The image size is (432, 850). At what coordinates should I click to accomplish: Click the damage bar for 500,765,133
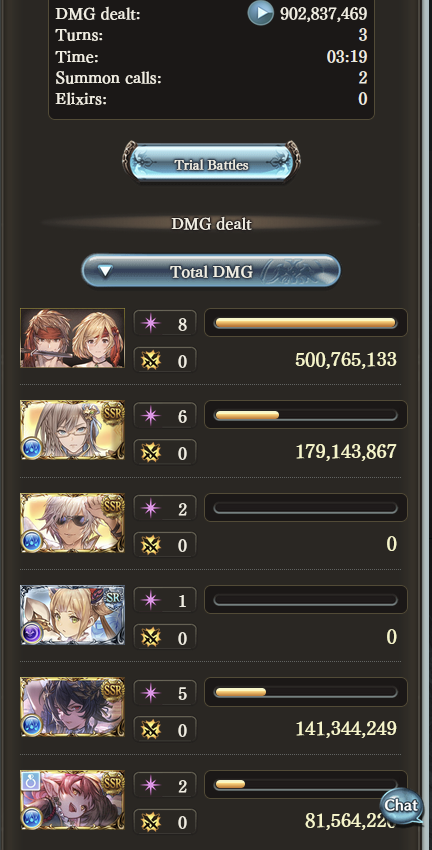click(306, 323)
